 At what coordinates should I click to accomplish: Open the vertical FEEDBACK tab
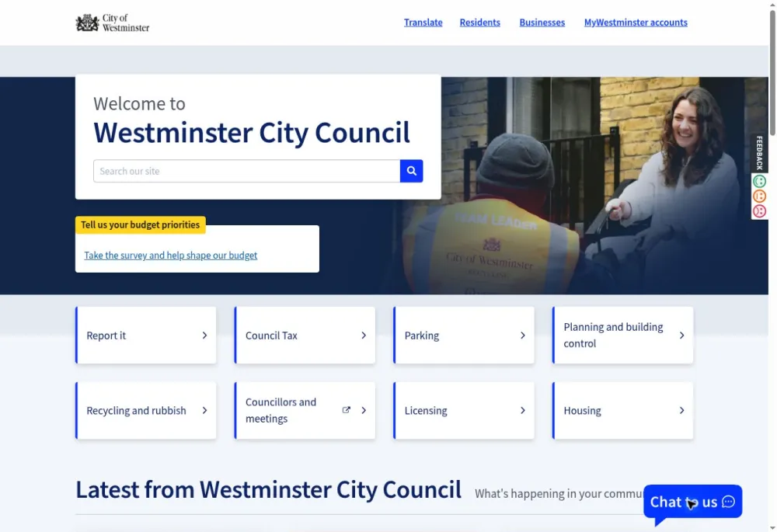[x=759, y=152]
